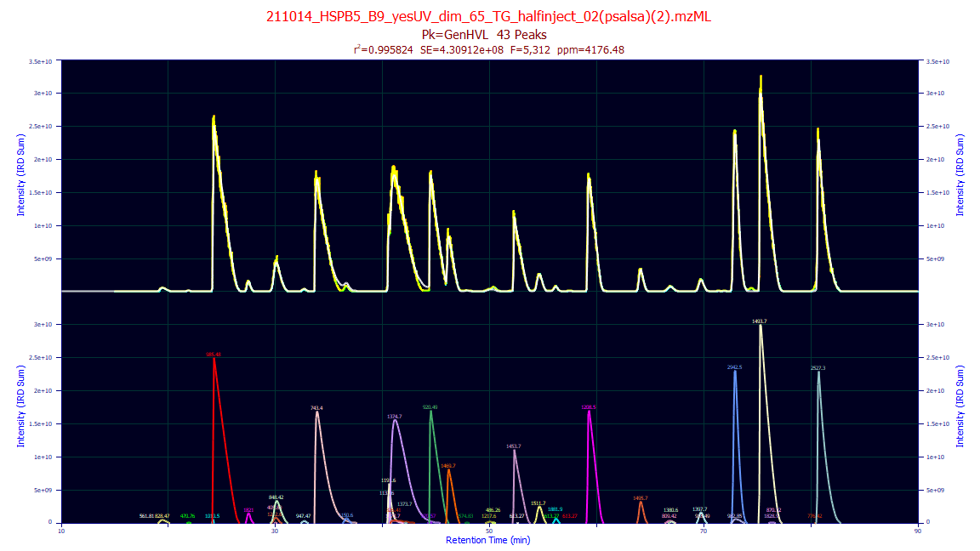This screenshot has height=551, width=980.
Task: Click the yellow peak labeled 1511.7
Action: [538, 508]
